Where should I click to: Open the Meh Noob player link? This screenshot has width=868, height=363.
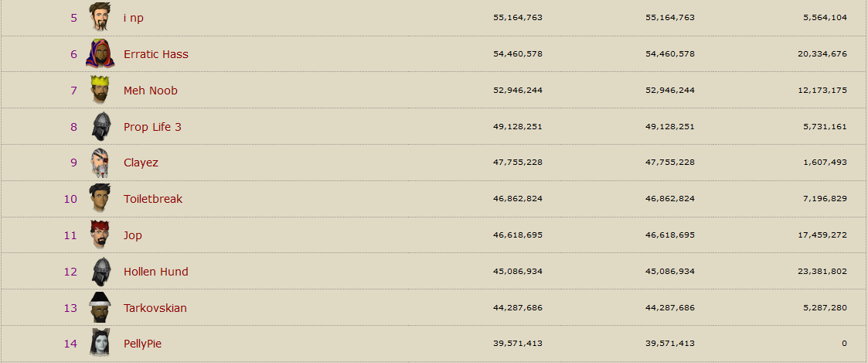tap(151, 91)
